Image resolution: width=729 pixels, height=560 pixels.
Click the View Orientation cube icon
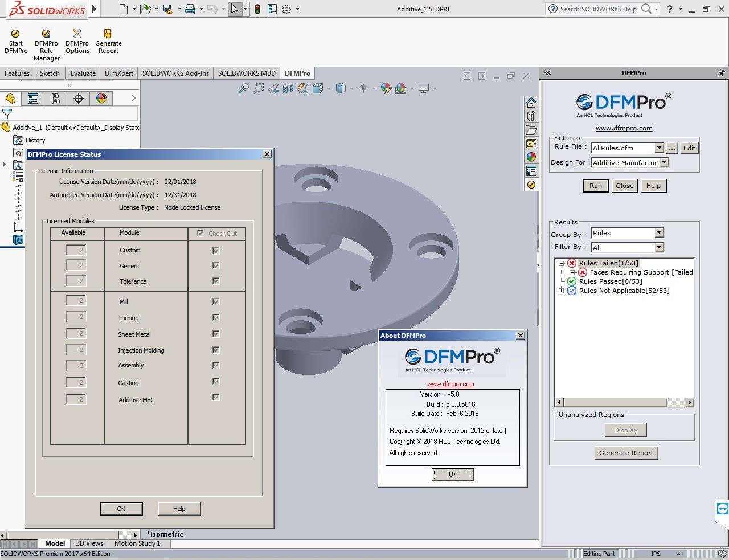[317, 88]
